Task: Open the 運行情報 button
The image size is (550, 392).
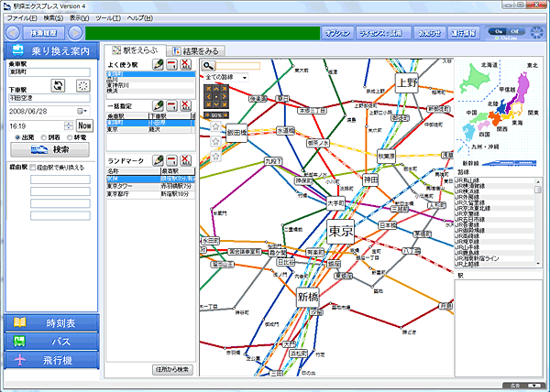Action: [463, 33]
